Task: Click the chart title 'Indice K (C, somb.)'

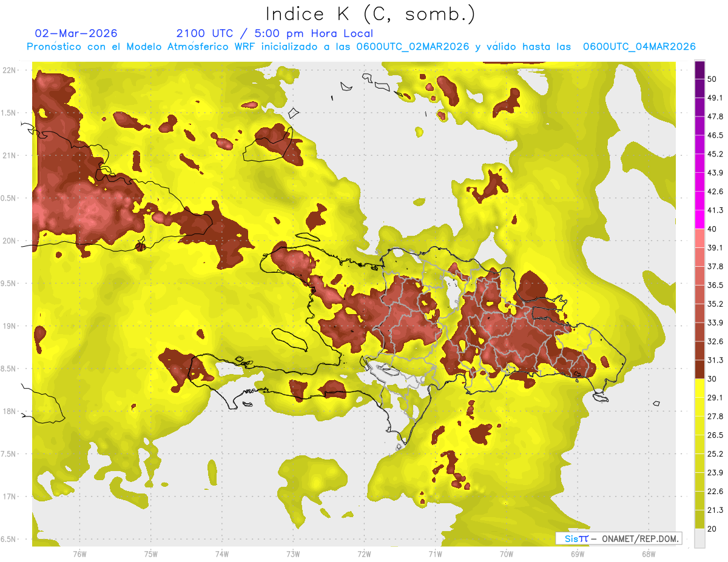Action: coord(371,13)
